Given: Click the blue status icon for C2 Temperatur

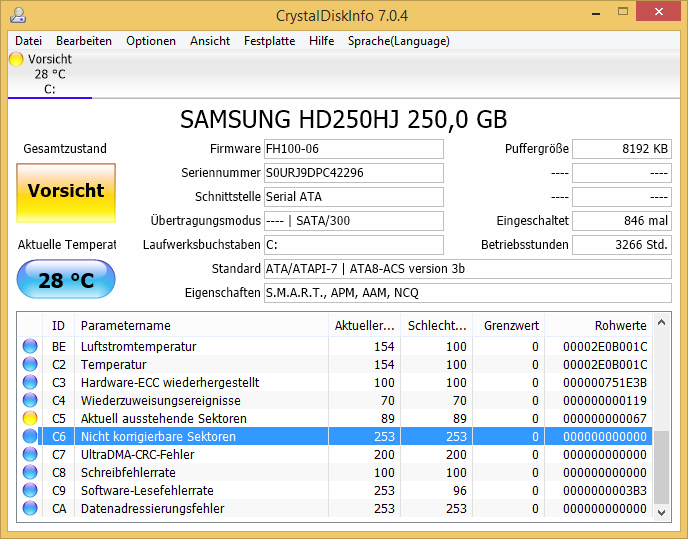Looking at the screenshot, I should tap(30, 364).
